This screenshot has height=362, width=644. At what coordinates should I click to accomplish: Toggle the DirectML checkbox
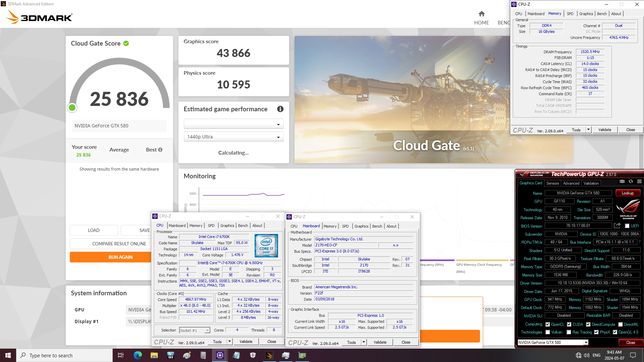[x=621, y=324]
